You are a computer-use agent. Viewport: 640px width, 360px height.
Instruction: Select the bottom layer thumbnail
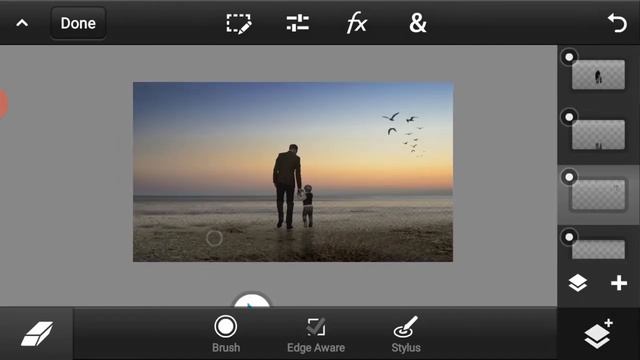598,249
